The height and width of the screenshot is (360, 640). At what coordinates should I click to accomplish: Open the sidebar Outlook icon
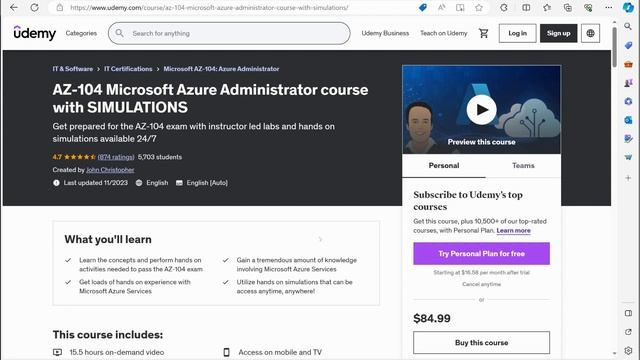tap(628, 120)
